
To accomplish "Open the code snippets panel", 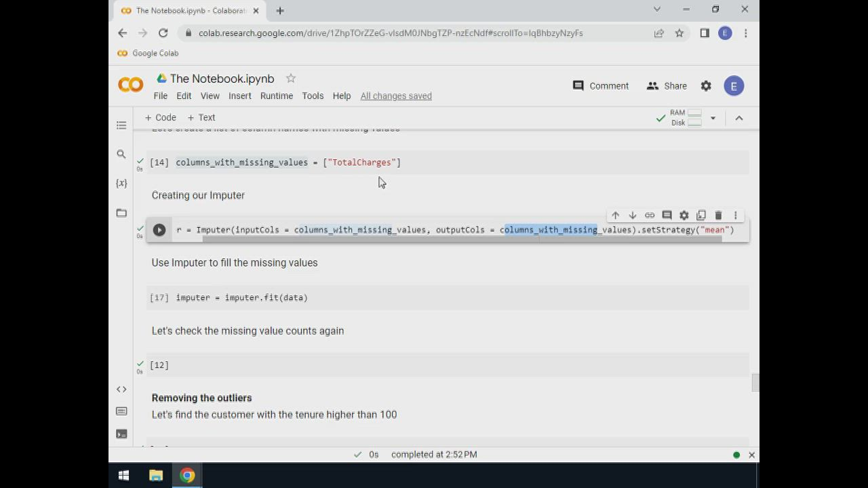I will (x=121, y=389).
